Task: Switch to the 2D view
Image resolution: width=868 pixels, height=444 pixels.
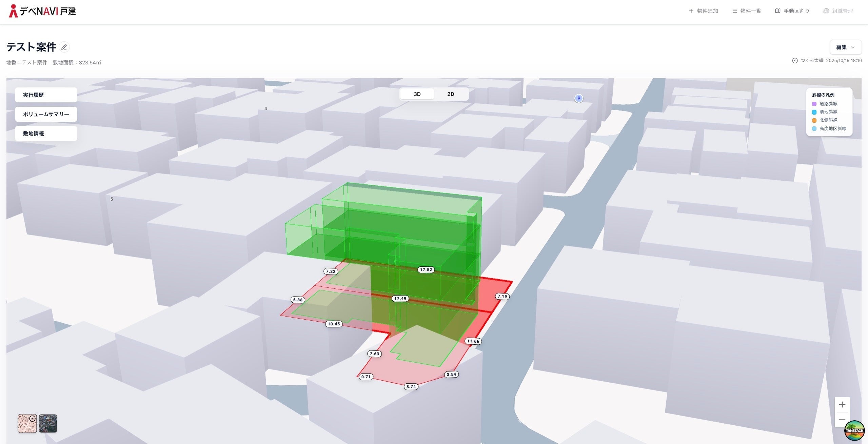Action: click(451, 94)
